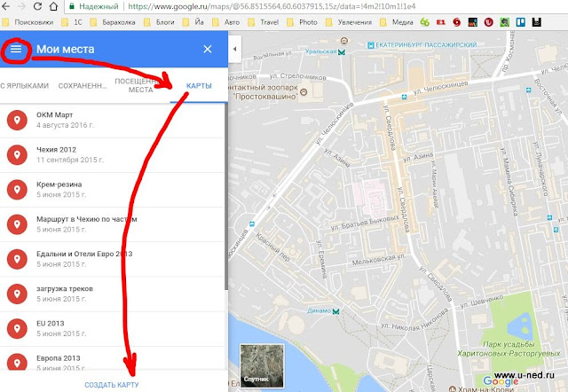Click pin icon for Едальни и Отели Евро

point(14,259)
